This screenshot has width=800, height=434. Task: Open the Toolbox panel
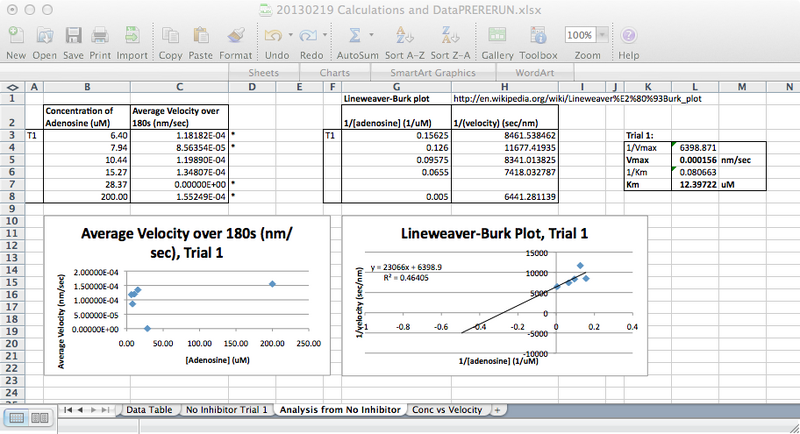pos(538,36)
